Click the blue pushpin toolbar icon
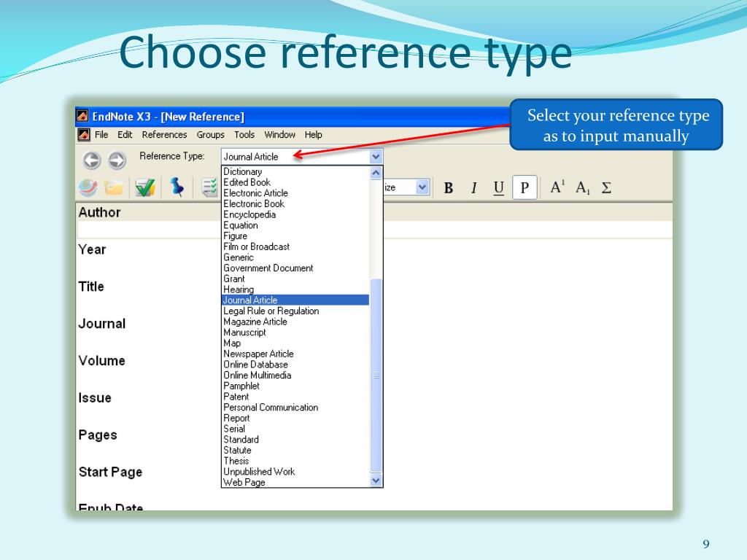This screenshot has width=747, height=560. point(177,187)
